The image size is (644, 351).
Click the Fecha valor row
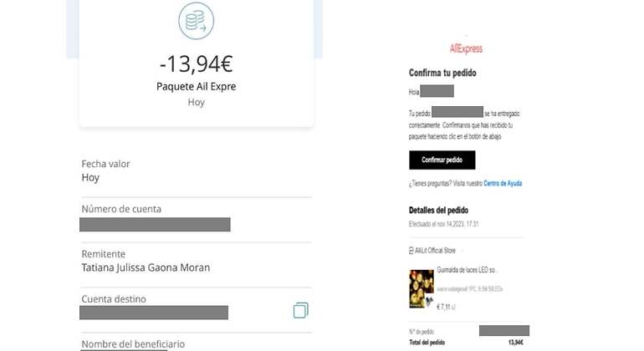[x=197, y=170]
